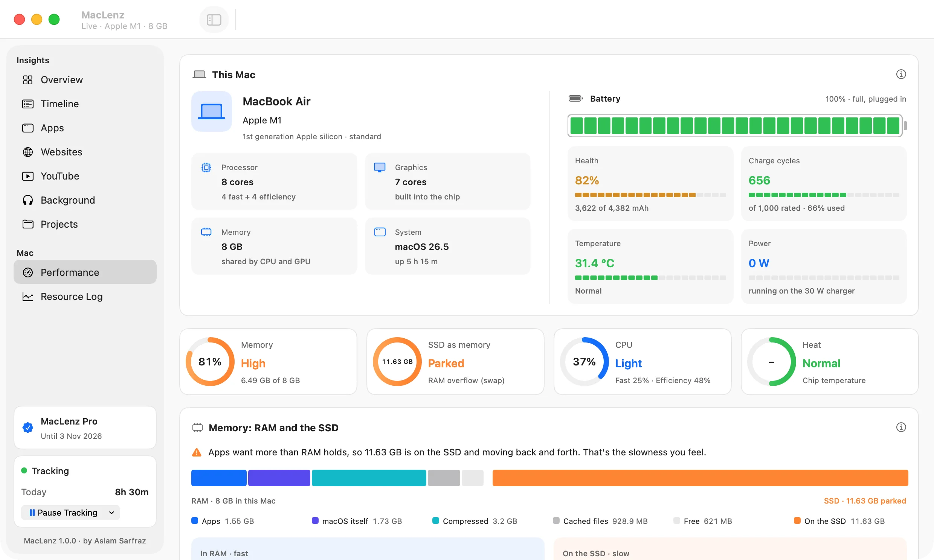Click the Power 0 W reading
Viewport: 934px width, 560px height.
[758, 263]
